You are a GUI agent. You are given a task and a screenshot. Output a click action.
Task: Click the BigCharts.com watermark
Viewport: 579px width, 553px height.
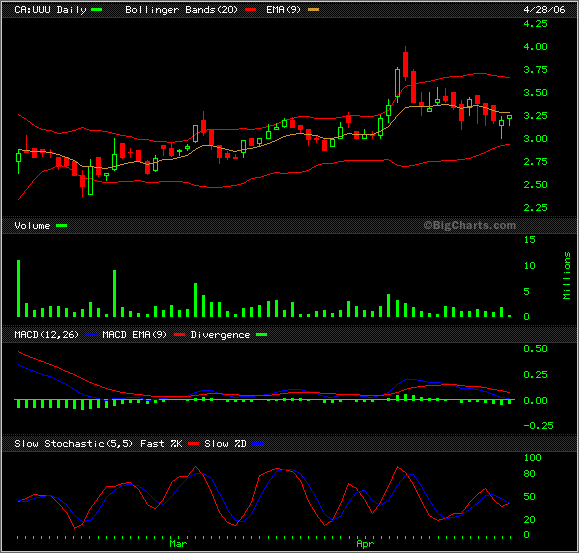pos(469,225)
